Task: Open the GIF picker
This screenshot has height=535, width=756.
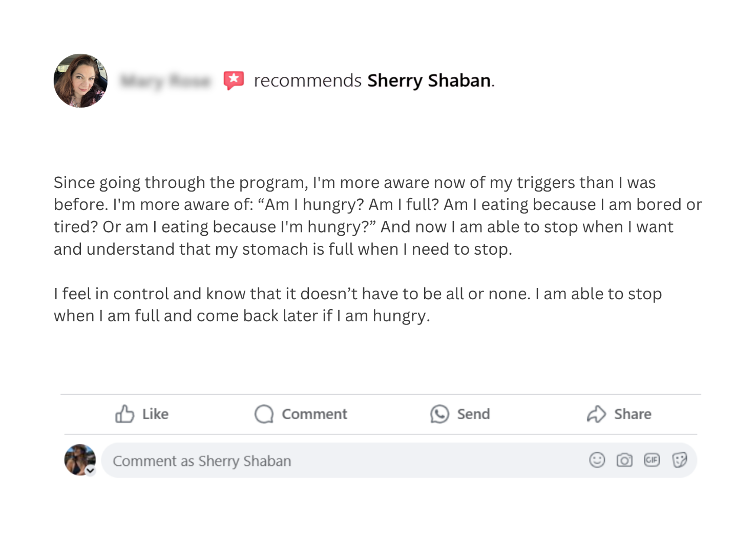Action: pyautogui.click(x=652, y=460)
